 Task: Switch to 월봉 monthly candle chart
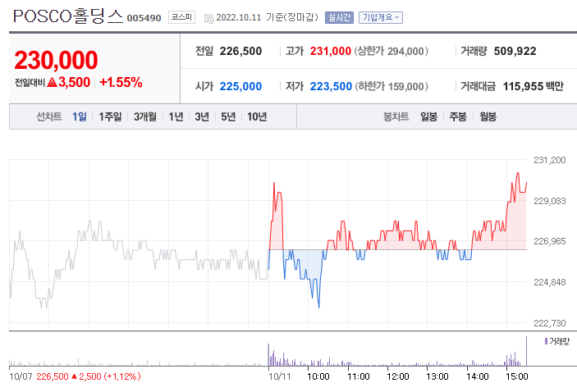pyautogui.click(x=488, y=116)
